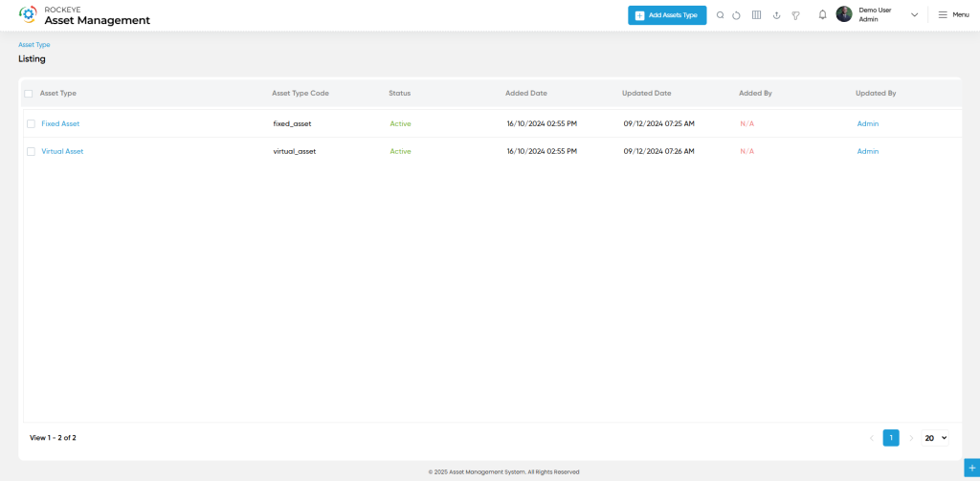Go to next page arrow
The height and width of the screenshot is (481, 980).
(x=911, y=438)
